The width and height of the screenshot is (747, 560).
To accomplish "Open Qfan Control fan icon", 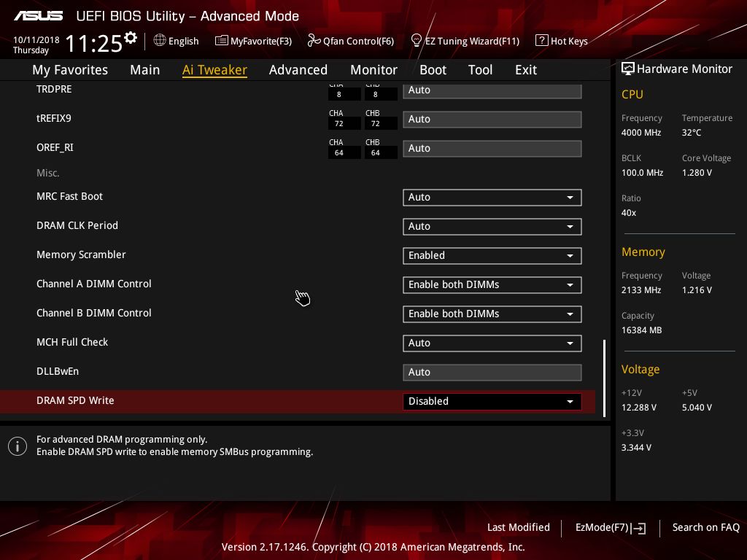I will [x=314, y=41].
